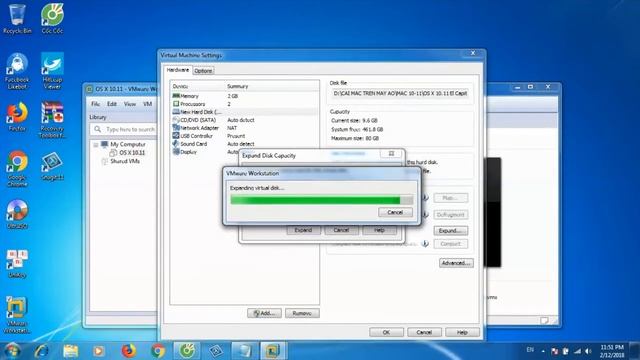Click Help in Virtual Machine Settings
The image size is (640, 360).
[x=462, y=332]
